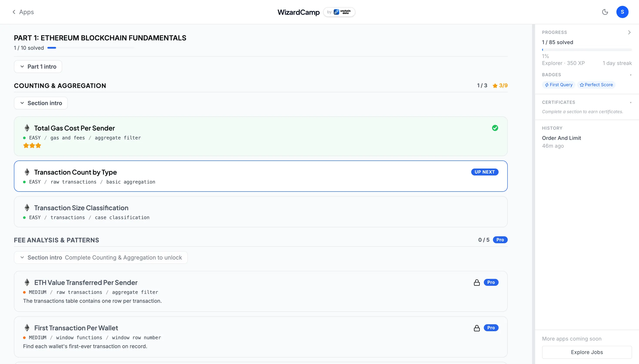This screenshot has width=639, height=364.
Task: Open ETH Value Transferred Per Sender card
Action: (261, 291)
